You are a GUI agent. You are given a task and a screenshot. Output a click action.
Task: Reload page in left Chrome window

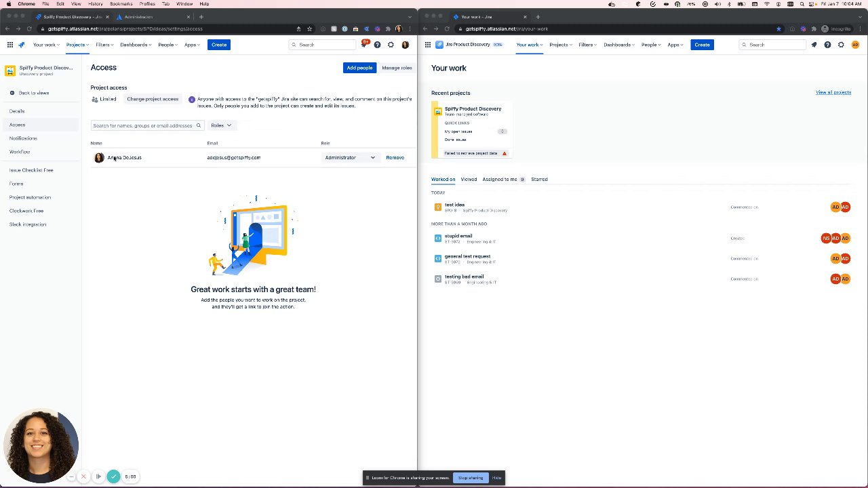click(29, 28)
